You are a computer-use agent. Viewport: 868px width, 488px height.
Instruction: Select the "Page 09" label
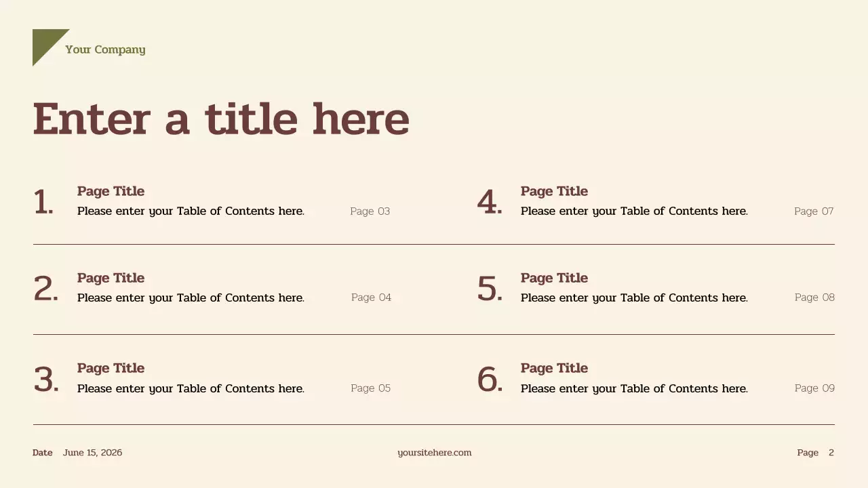pyautogui.click(x=814, y=388)
